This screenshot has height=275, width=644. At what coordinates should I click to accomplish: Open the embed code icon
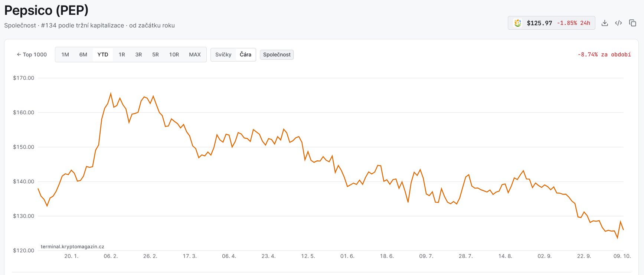tap(618, 23)
